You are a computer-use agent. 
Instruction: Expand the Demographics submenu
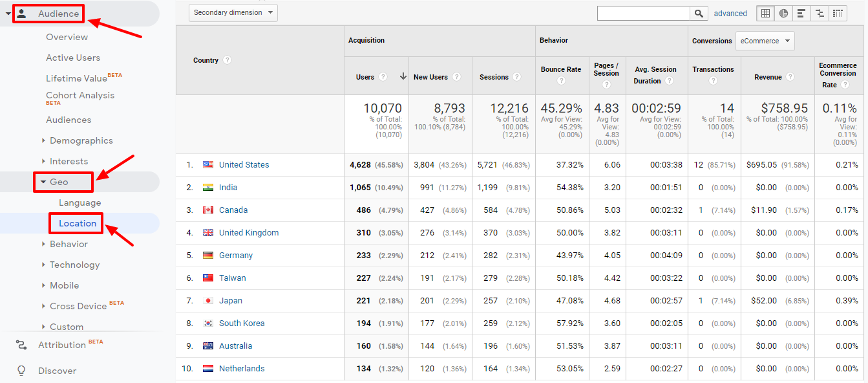point(43,140)
